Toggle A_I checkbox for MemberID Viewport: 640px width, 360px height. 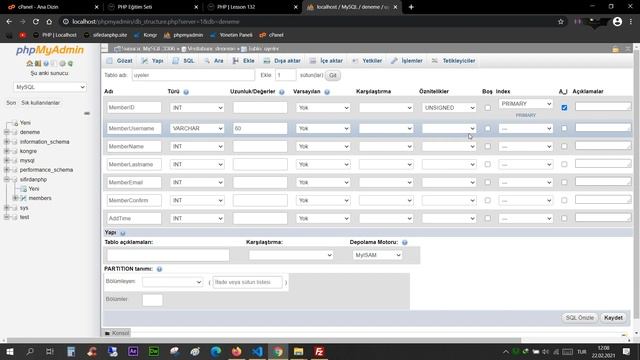coord(564,108)
